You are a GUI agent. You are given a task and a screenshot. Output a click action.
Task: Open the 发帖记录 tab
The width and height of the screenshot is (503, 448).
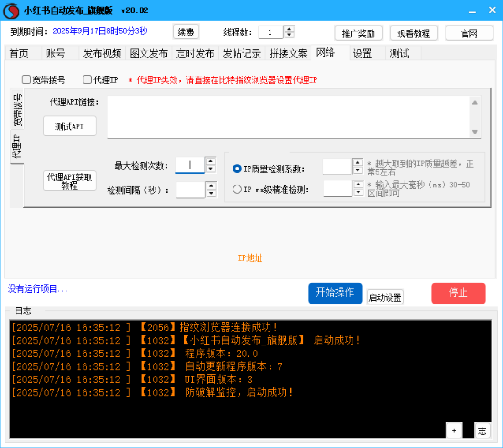coord(242,53)
